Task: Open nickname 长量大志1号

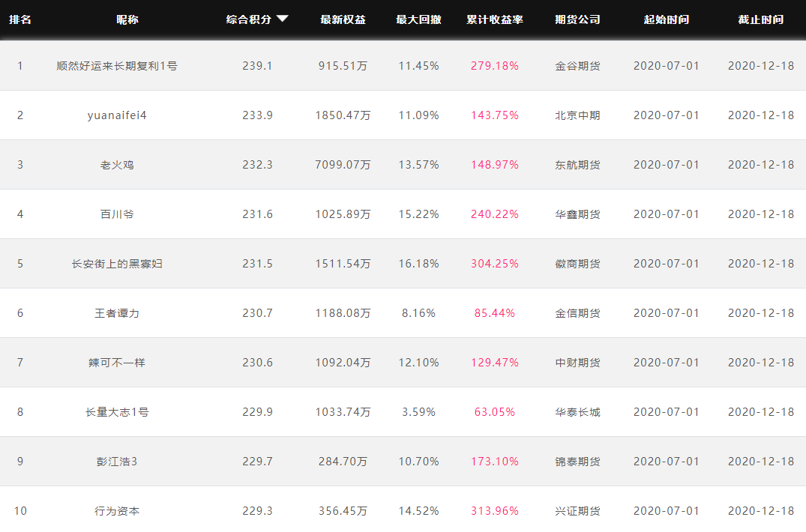Action: click(117, 412)
